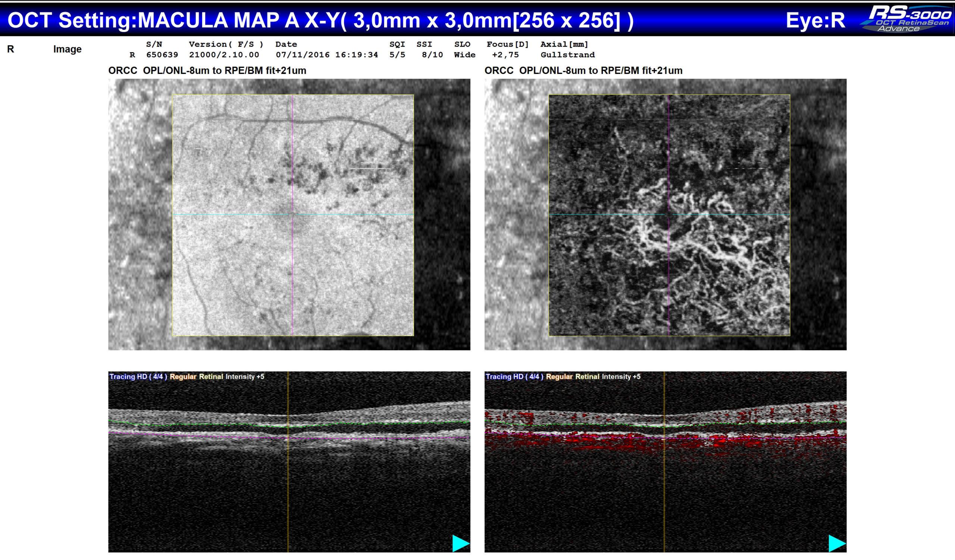
Task: Click the SLO value Wide
Action: click(464, 55)
